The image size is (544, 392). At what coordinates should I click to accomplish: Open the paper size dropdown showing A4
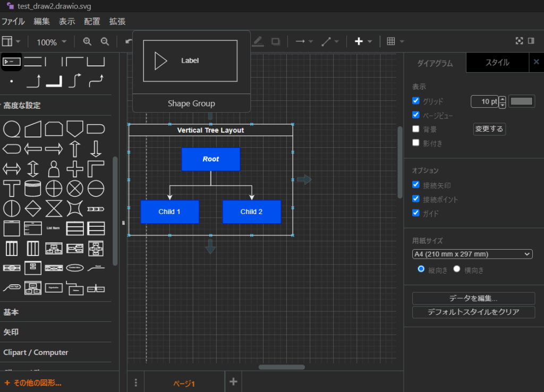(x=472, y=254)
